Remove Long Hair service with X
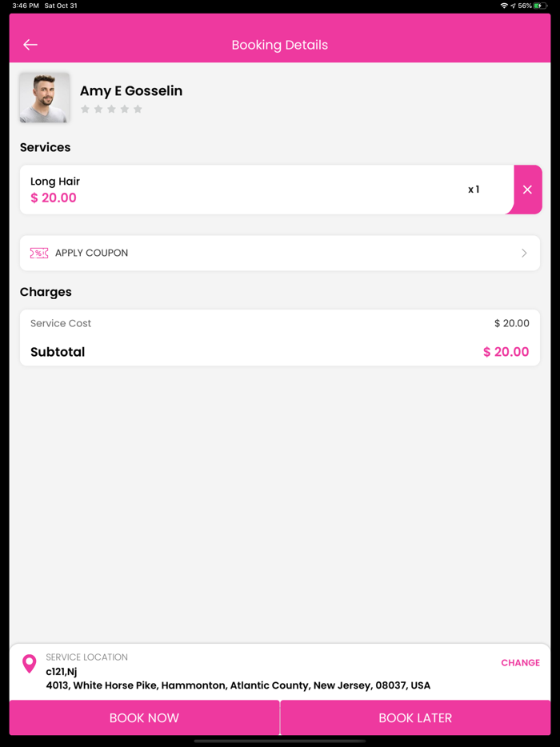Image resolution: width=560 pixels, height=747 pixels. click(527, 190)
